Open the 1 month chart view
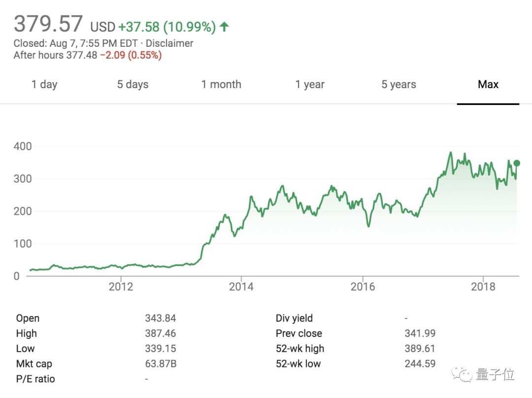The width and height of the screenshot is (532, 398). click(221, 84)
